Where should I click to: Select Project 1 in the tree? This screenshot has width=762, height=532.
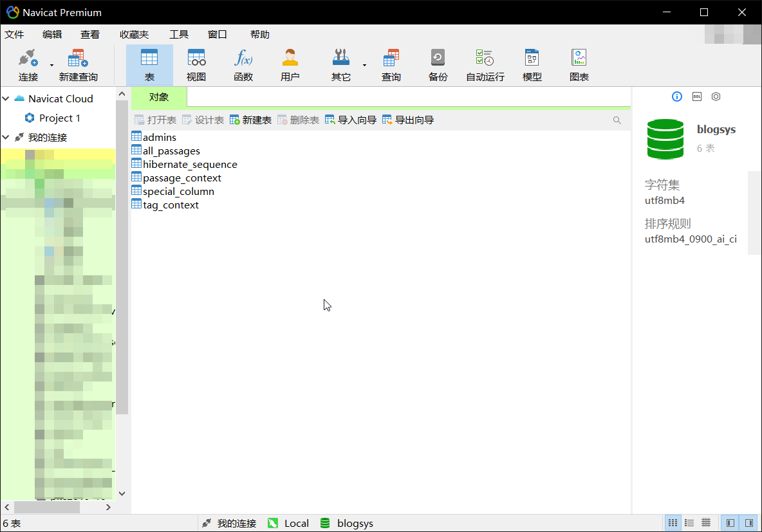53,118
